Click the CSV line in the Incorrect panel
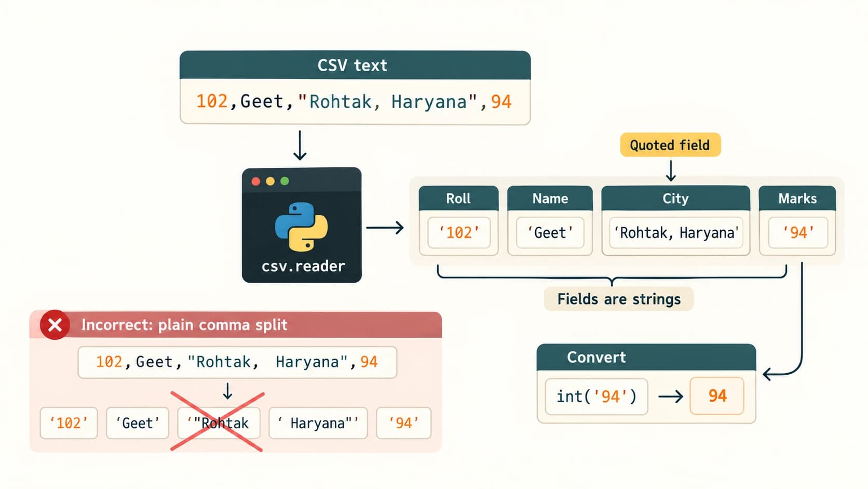Screen dimensions: 868x489 click(237, 362)
